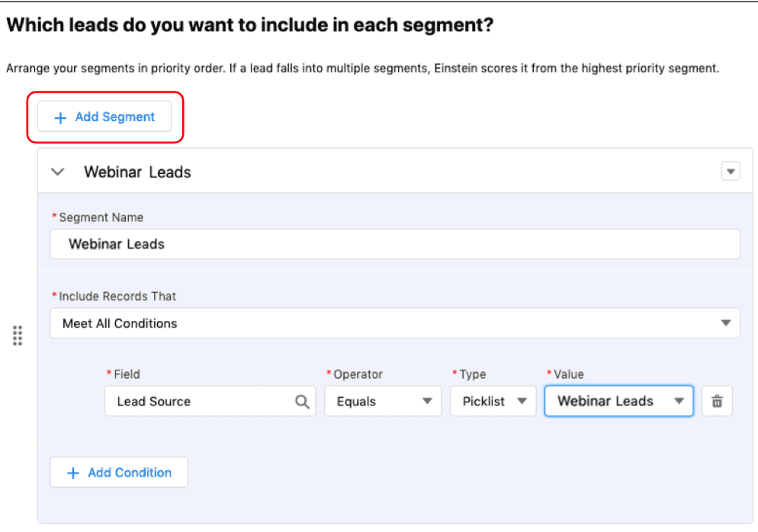Delete the Lead Source condition with trash icon
Screen dimensions: 758x532
pos(717,402)
